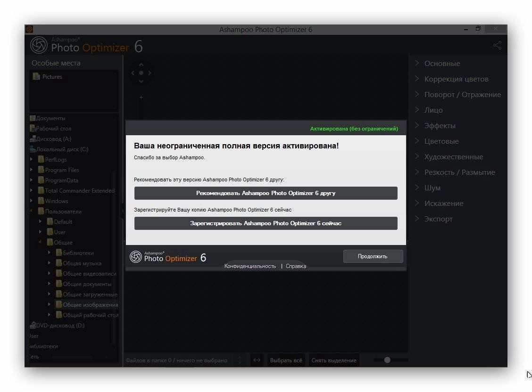
Task: Select Рабочий стол in the tree
Action: 50,129
